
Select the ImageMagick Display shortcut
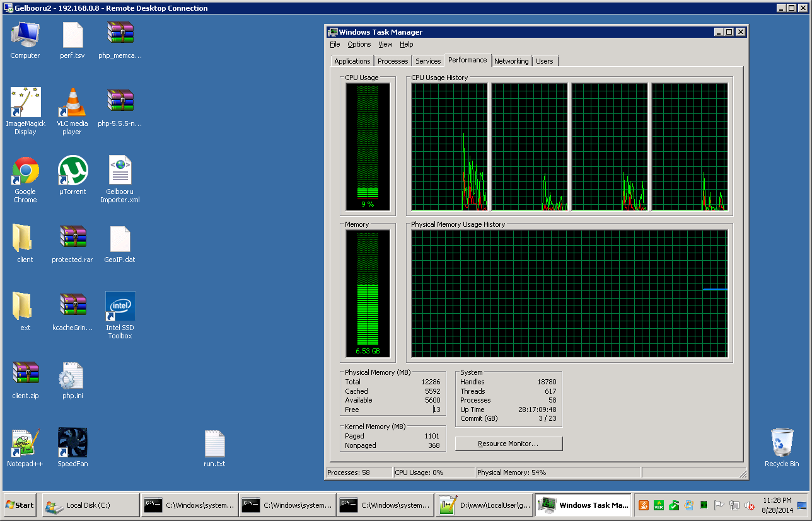pyautogui.click(x=25, y=103)
